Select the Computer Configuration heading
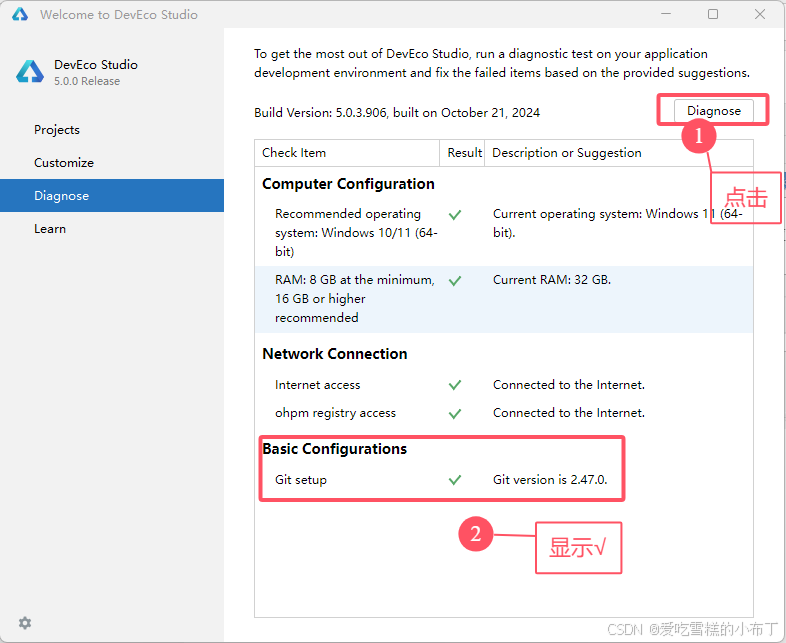This screenshot has width=786, height=643. pyautogui.click(x=348, y=184)
